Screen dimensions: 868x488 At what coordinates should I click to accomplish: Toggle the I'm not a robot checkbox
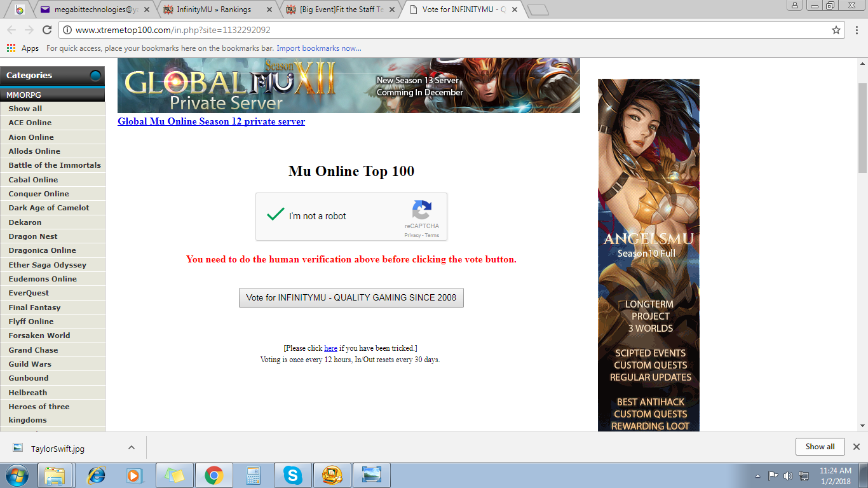point(275,215)
